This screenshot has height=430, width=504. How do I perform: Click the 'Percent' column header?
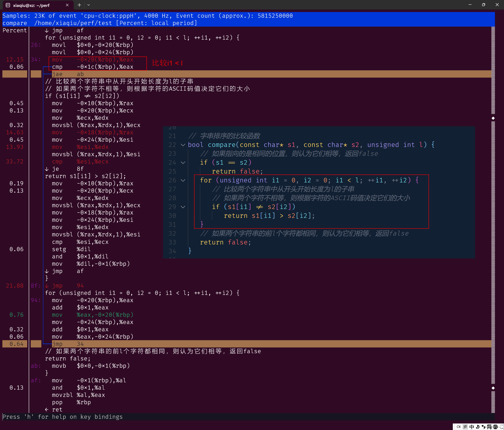[15, 30]
